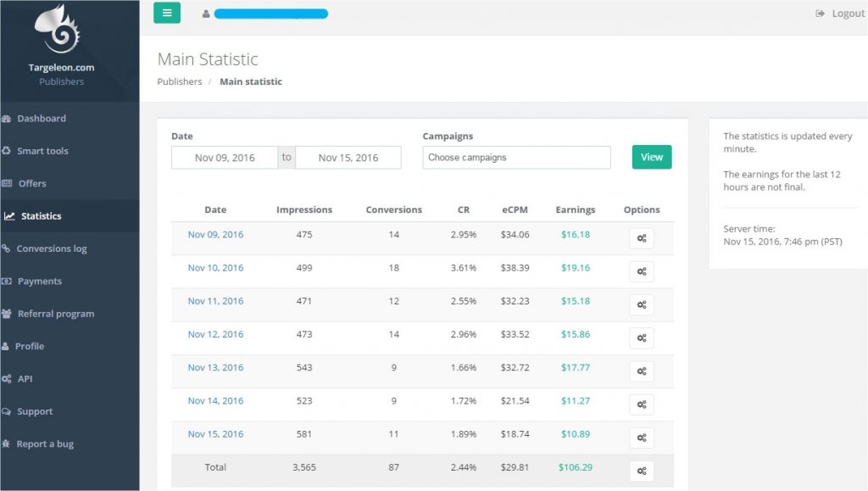The height and width of the screenshot is (491, 868).
Task: Open options gear for Nov 09, 2016 row
Action: 641,238
